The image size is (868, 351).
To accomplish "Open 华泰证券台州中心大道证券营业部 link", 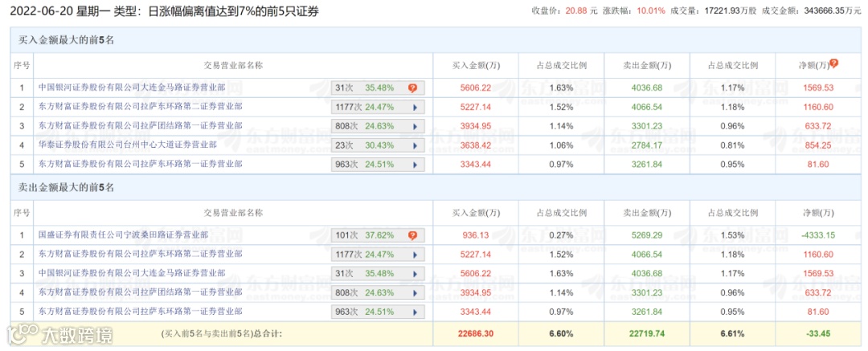I will coord(127,145).
